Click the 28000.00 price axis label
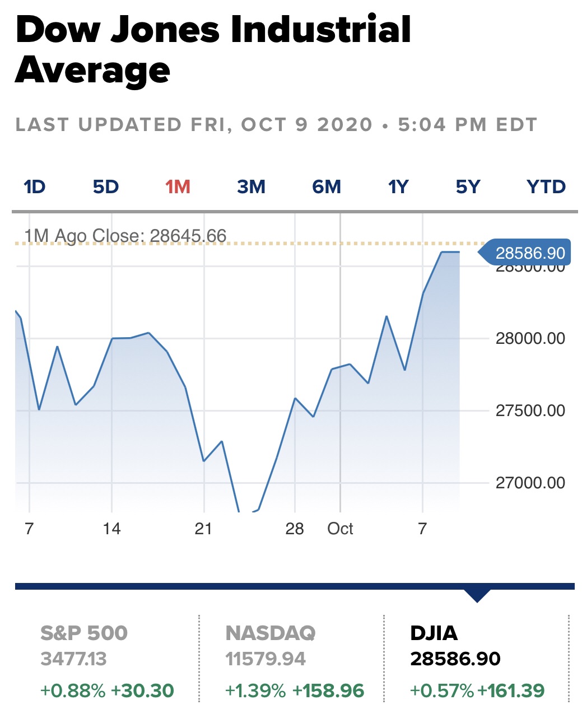 tap(530, 338)
